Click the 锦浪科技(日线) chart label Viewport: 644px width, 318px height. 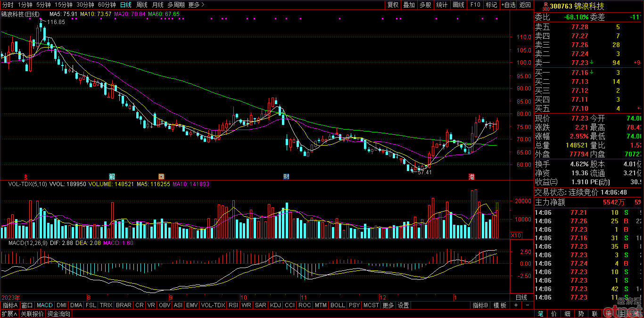pos(21,14)
